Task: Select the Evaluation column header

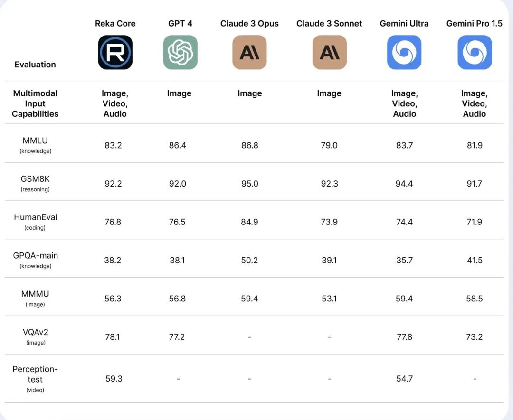Action: 35,65
